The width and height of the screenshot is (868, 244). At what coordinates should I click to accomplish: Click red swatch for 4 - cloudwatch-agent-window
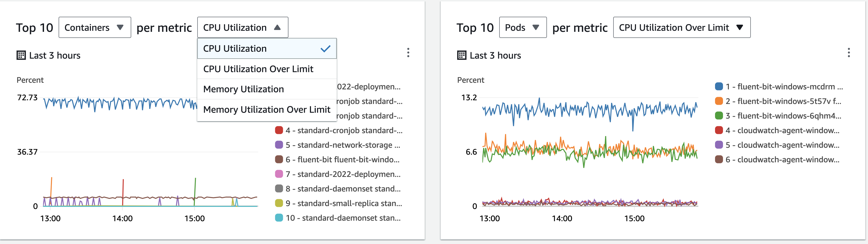(x=719, y=130)
